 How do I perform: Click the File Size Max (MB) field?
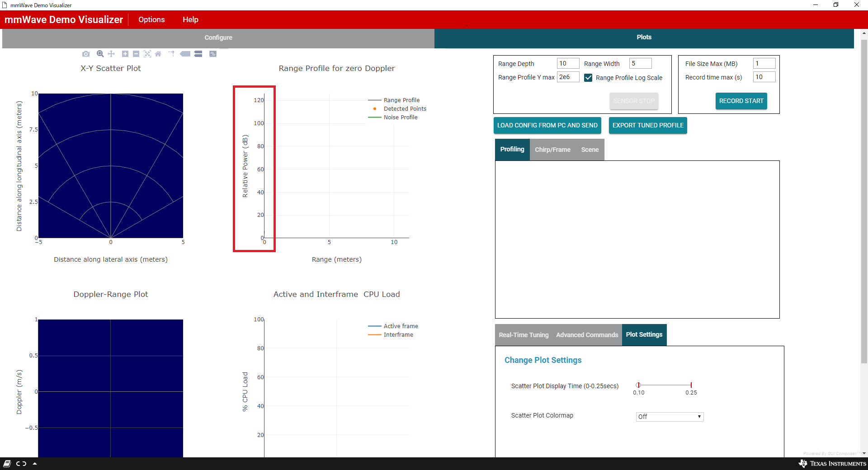[x=764, y=63]
